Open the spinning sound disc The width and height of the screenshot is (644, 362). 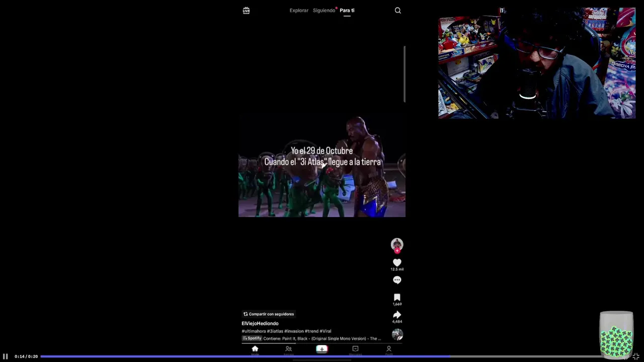(397, 334)
